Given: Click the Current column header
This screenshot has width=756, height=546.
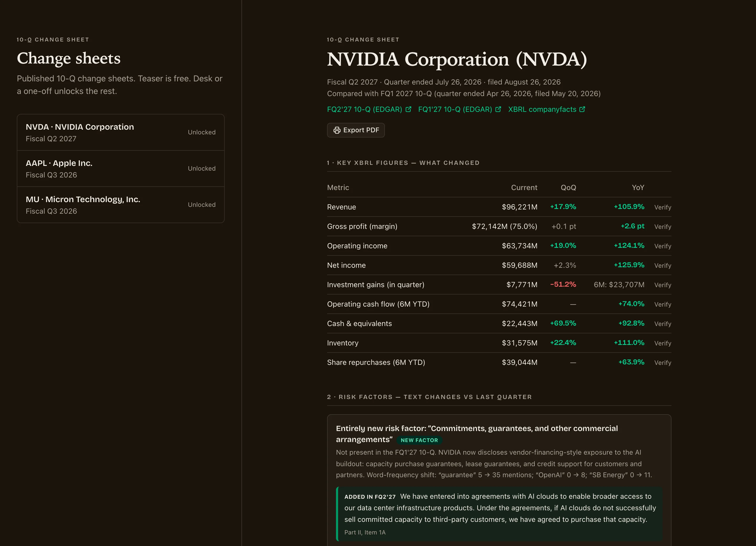Looking at the screenshot, I should point(524,188).
